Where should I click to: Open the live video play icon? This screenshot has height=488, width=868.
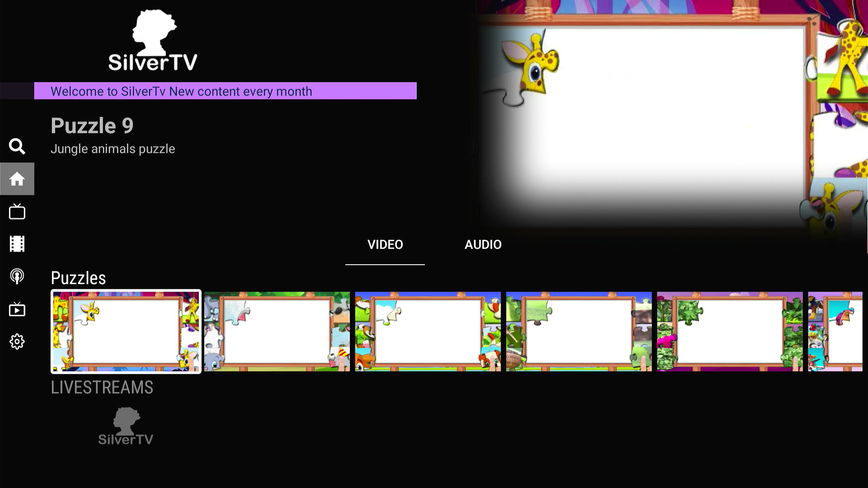[x=17, y=309]
